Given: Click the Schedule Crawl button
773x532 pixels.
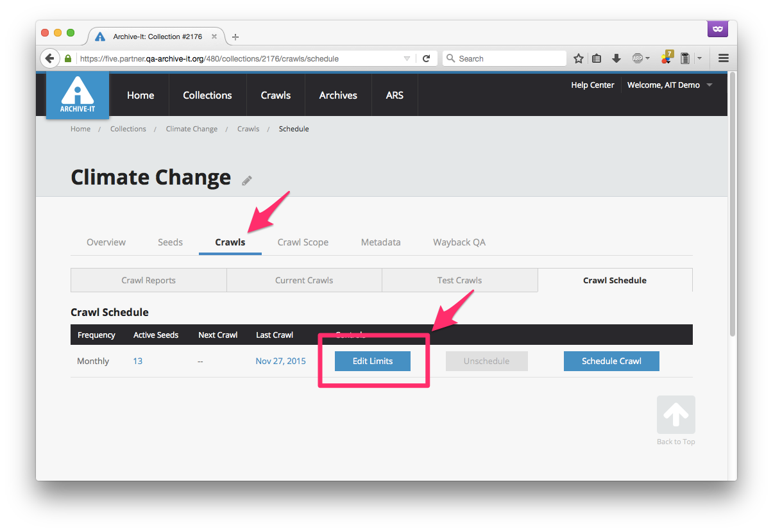Looking at the screenshot, I should [611, 361].
